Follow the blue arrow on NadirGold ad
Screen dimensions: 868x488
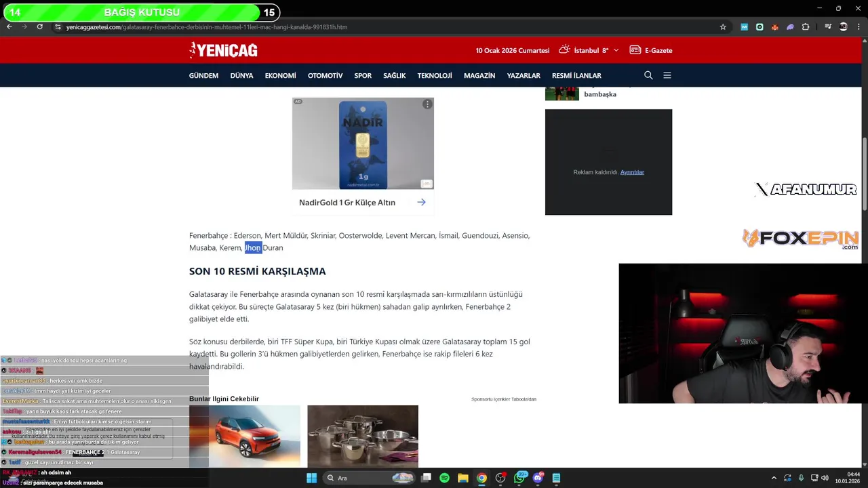click(421, 202)
